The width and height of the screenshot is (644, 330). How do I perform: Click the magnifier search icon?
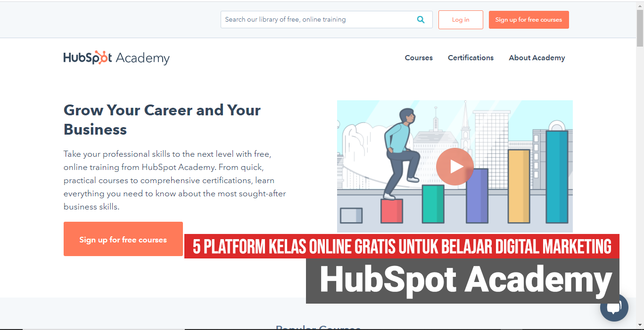click(x=421, y=20)
